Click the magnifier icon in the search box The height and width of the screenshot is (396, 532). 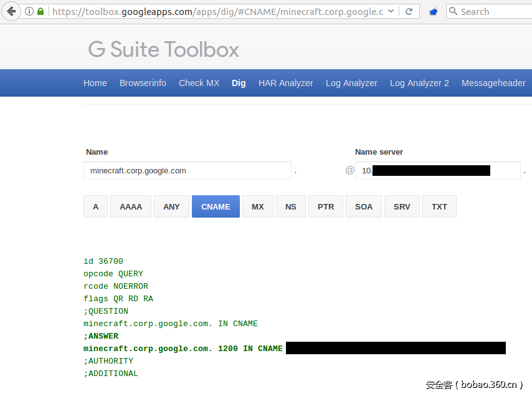tap(454, 11)
